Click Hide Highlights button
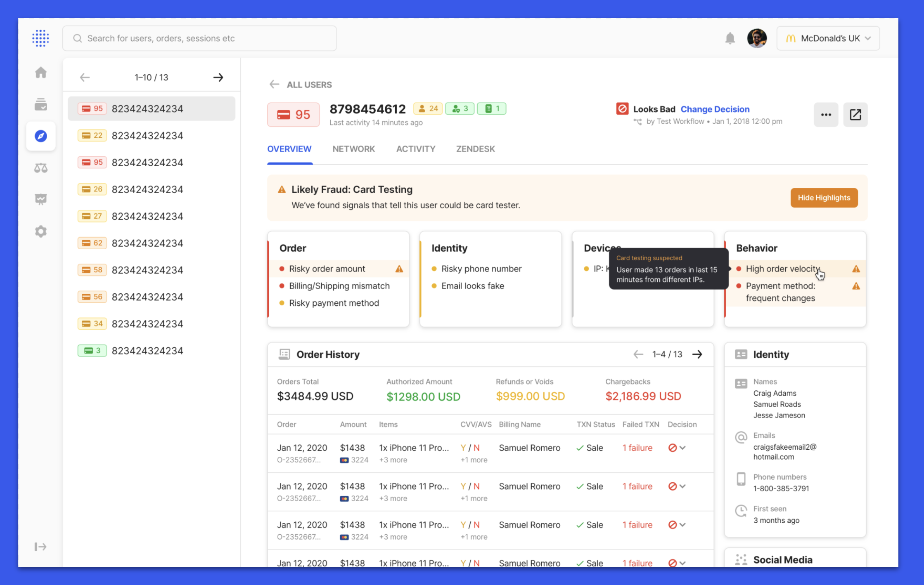This screenshot has width=924, height=585. point(824,198)
